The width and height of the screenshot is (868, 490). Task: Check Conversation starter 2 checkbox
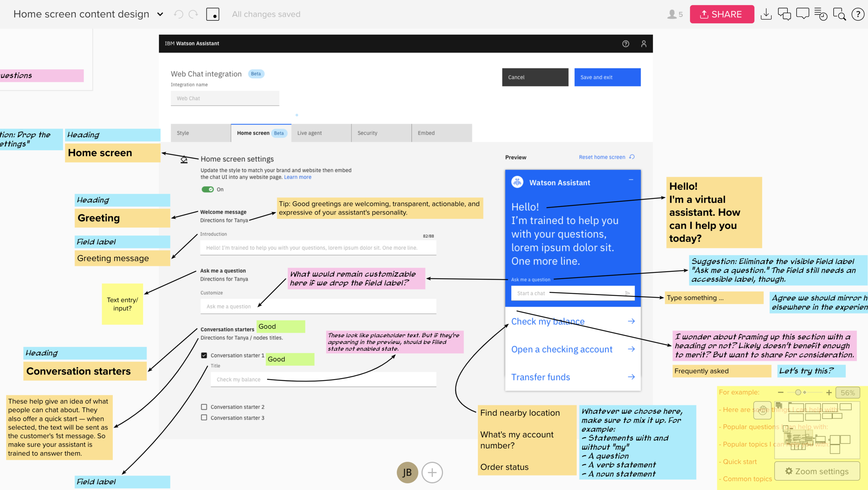coord(204,407)
